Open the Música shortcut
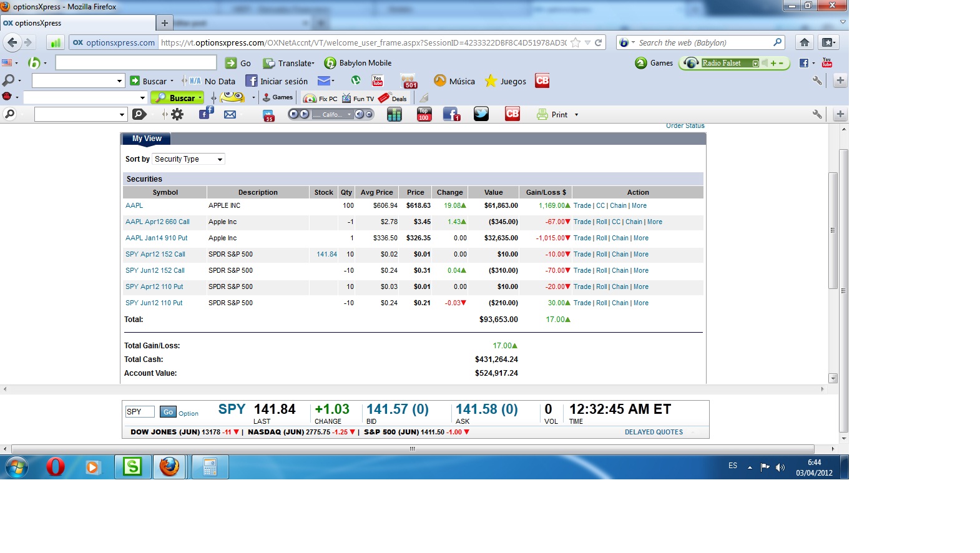 click(454, 81)
